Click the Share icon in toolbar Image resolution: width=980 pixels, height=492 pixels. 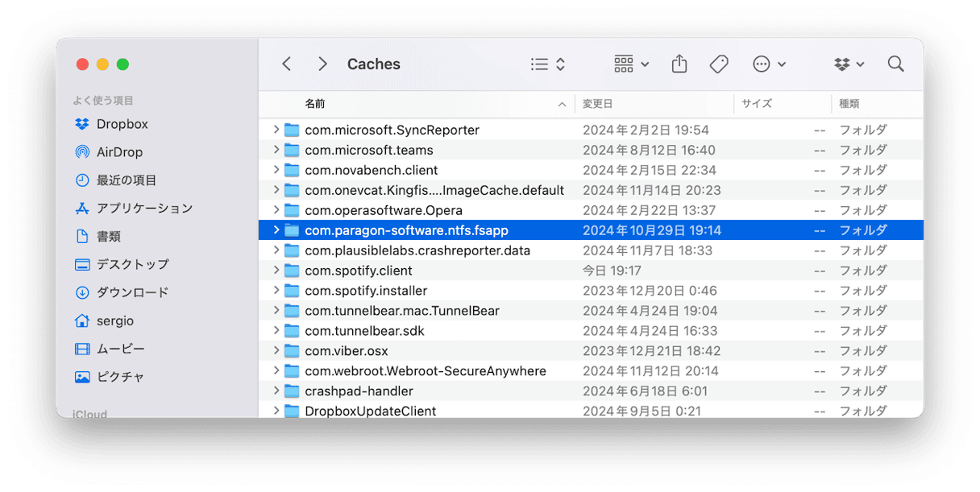click(x=679, y=64)
